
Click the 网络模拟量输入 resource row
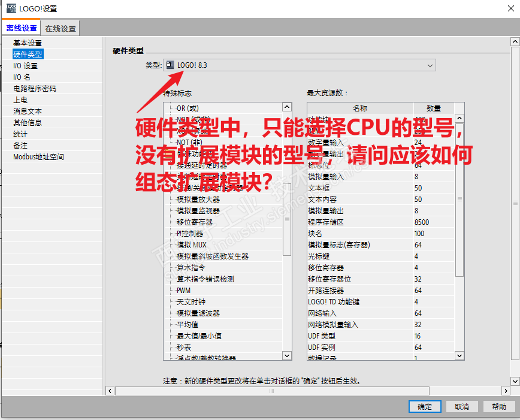[381, 325]
